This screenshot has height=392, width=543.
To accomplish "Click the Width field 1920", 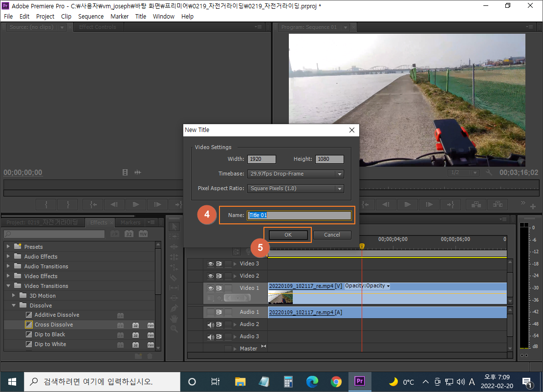I will point(261,159).
